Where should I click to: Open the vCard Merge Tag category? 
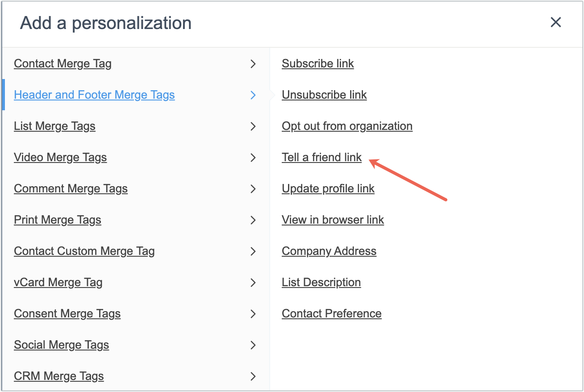(x=58, y=283)
